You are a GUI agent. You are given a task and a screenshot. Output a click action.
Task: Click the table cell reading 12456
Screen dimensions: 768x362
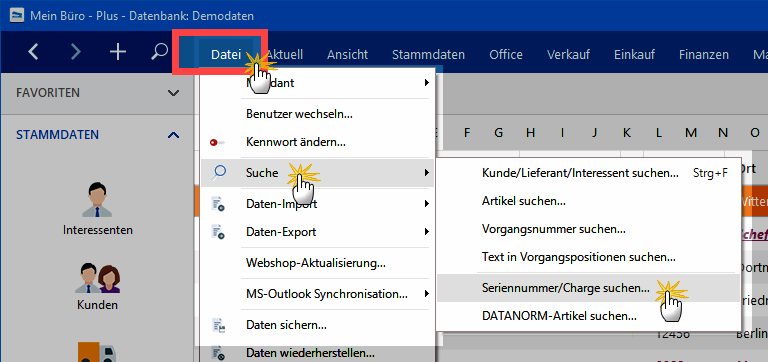click(673, 335)
